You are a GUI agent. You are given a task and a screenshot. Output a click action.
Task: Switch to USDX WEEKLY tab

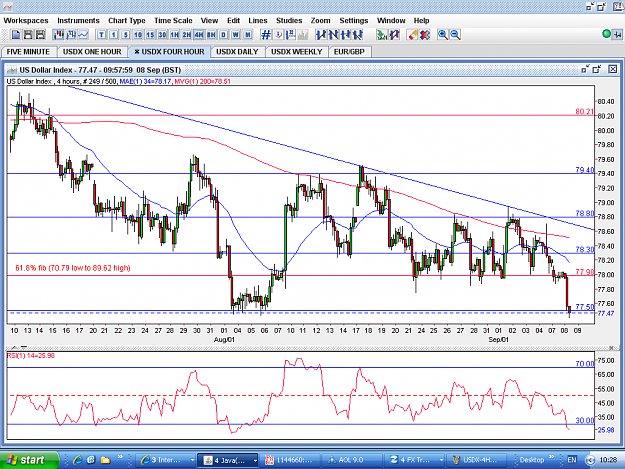[297, 52]
